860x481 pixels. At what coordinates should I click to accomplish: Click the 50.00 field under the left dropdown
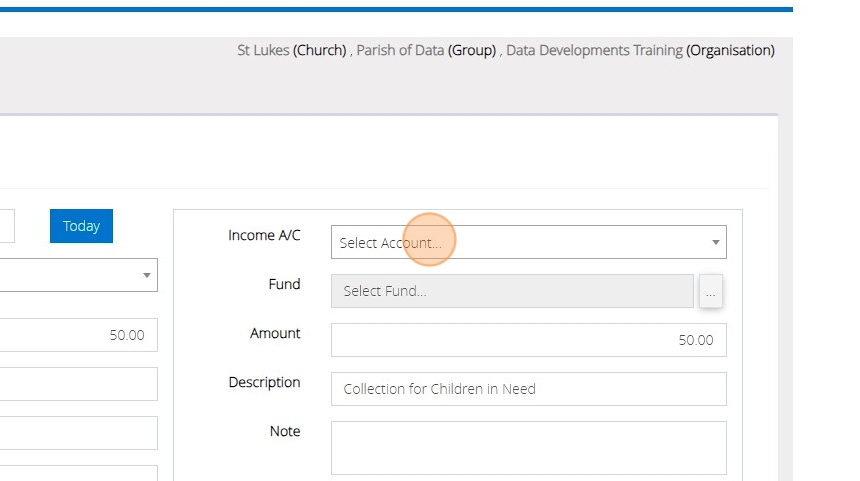click(x=78, y=335)
